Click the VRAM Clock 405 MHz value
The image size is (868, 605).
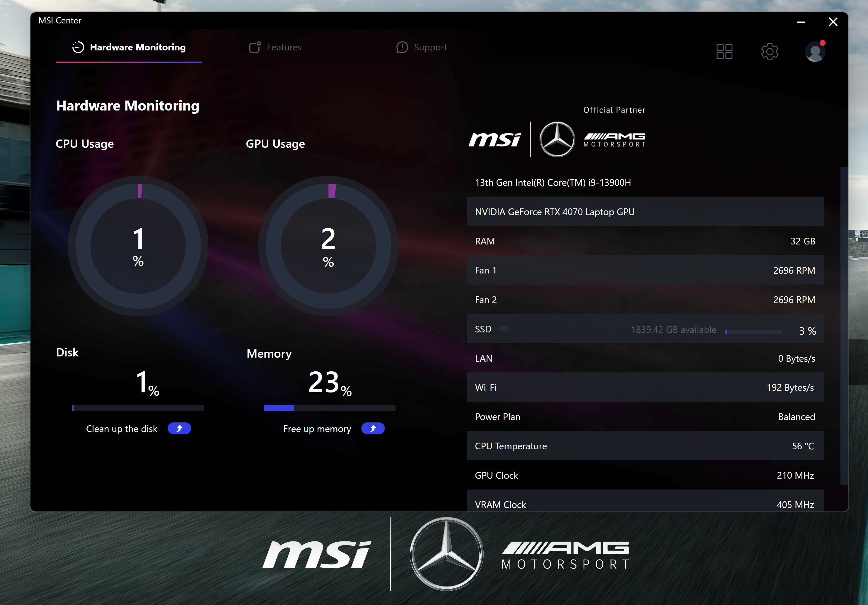coord(795,505)
